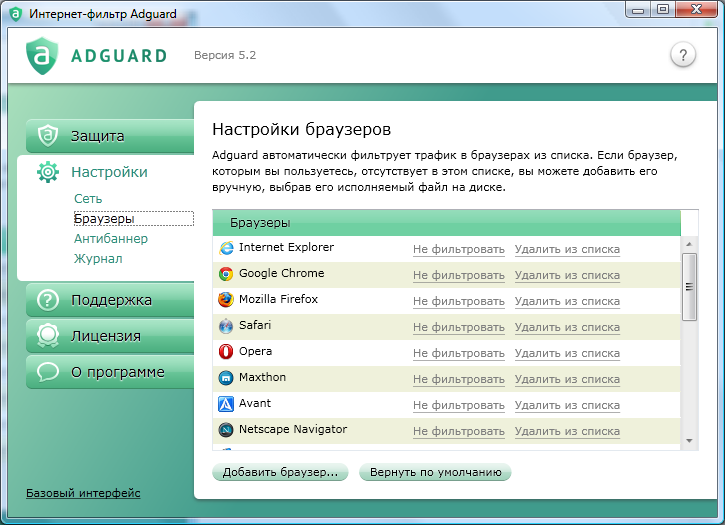Click Не фильтровать for Safari

coord(459,327)
